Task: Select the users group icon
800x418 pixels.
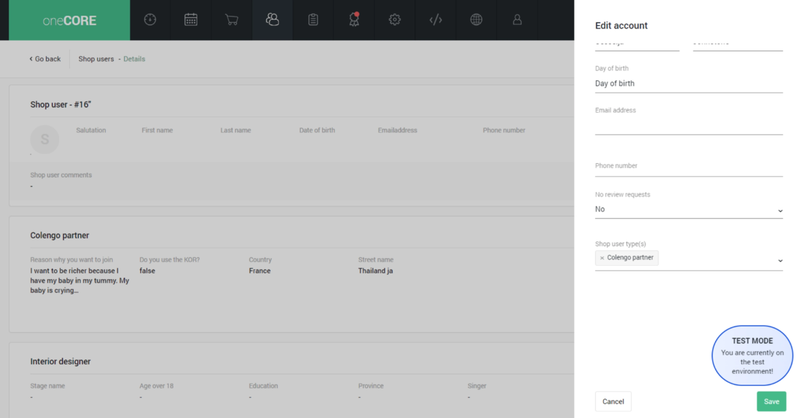Action: (272, 20)
